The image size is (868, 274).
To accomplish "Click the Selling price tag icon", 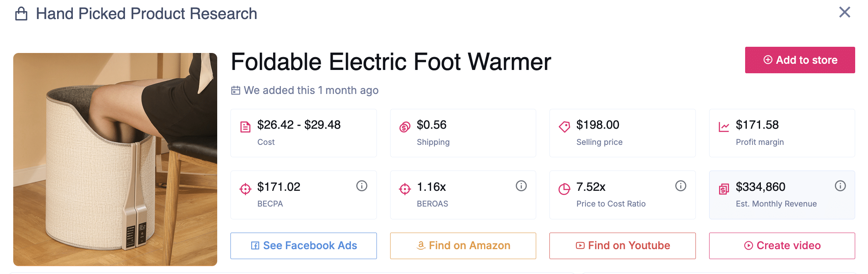I will click(564, 127).
